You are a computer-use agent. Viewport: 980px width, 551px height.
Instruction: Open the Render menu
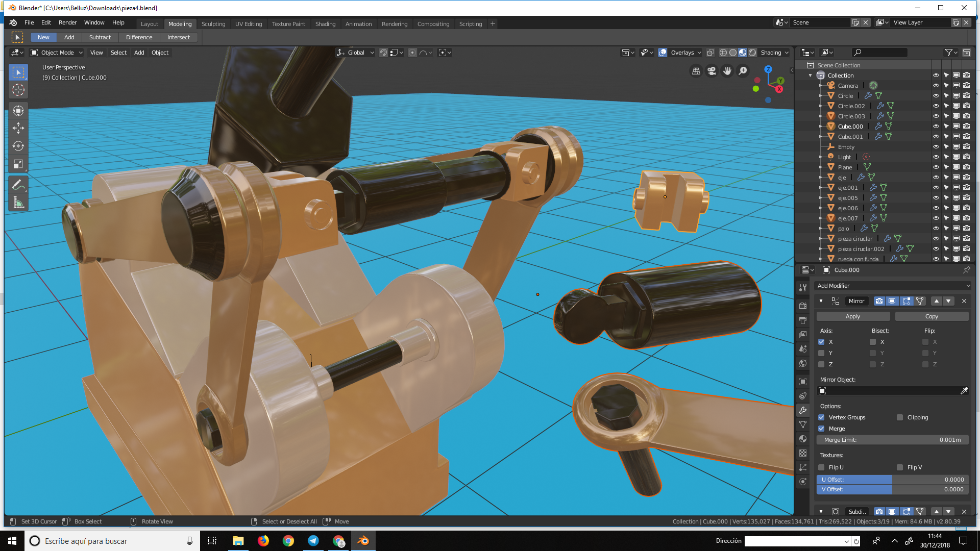(67, 22)
